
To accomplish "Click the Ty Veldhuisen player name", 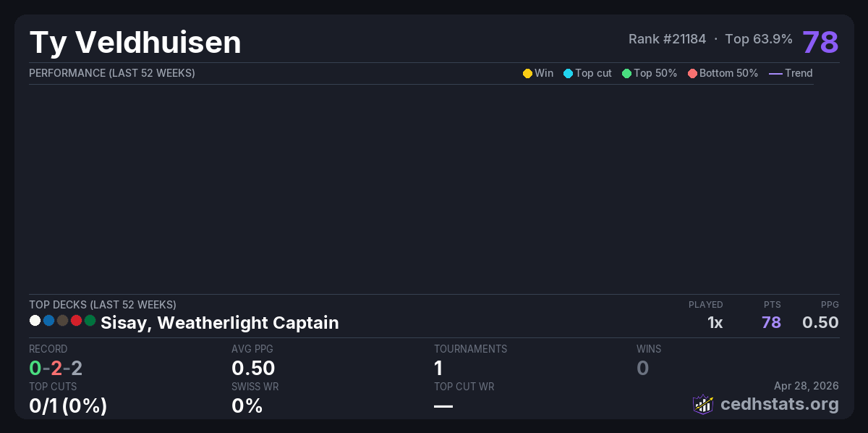I will (135, 43).
